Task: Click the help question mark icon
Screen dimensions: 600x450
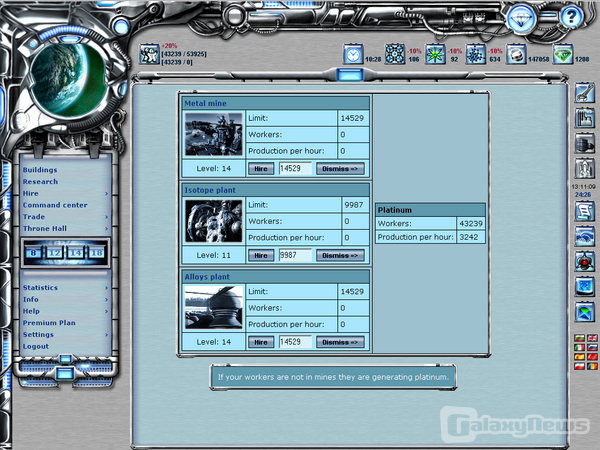Action: (x=569, y=17)
